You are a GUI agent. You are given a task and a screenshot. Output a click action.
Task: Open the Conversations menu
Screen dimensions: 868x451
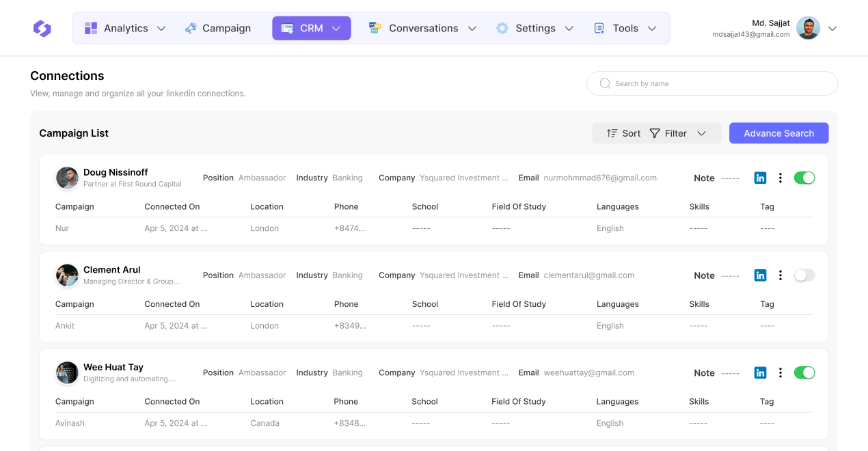click(422, 29)
